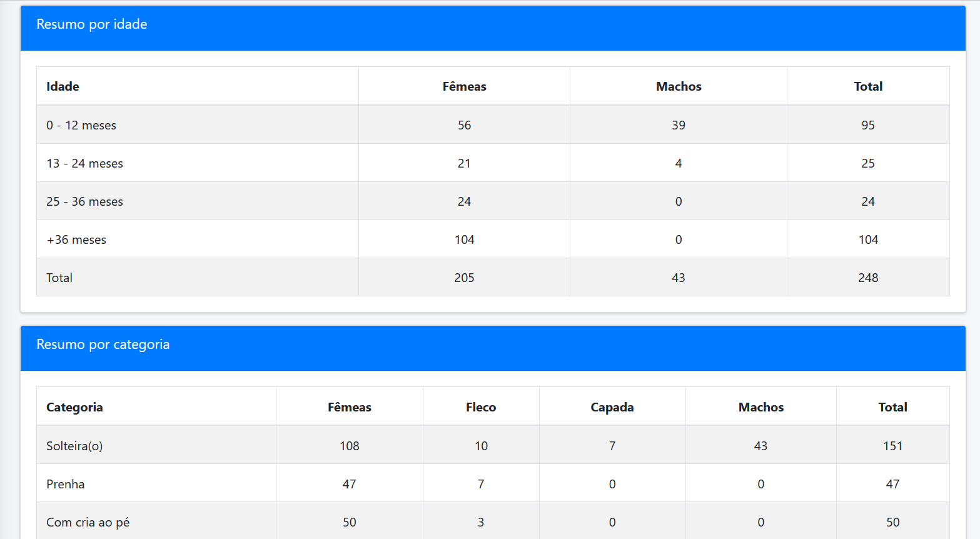This screenshot has width=980, height=539.
Task: Select the 'Prenha' category row label
Action: point(66,484)
